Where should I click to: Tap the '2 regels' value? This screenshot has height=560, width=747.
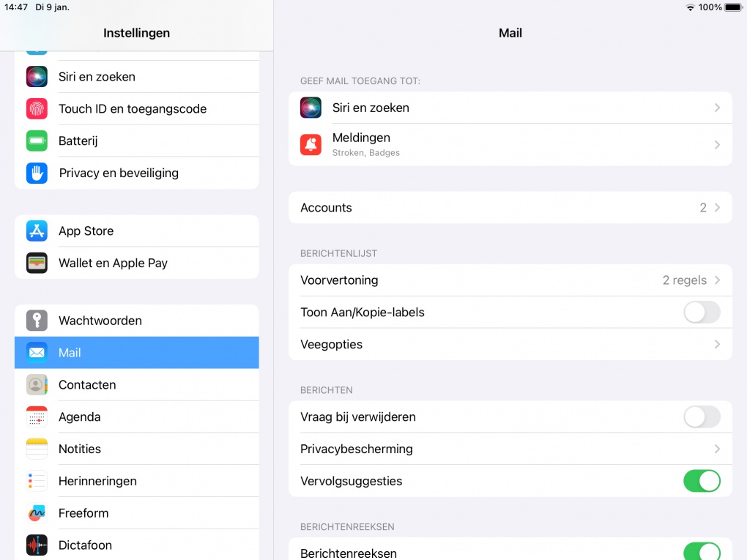pos(685,280)
